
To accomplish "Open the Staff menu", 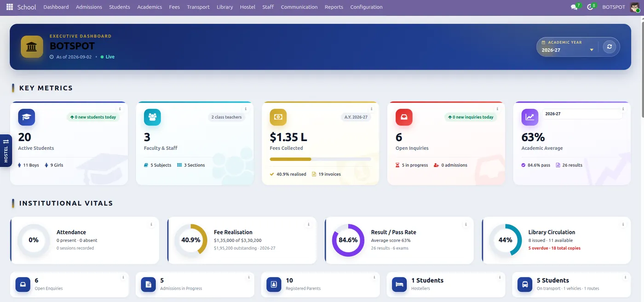I will point(268,7).
